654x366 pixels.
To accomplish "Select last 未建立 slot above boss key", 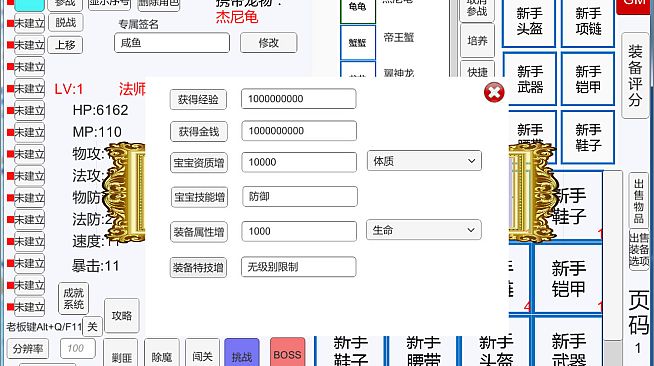I will click(29, 307).
